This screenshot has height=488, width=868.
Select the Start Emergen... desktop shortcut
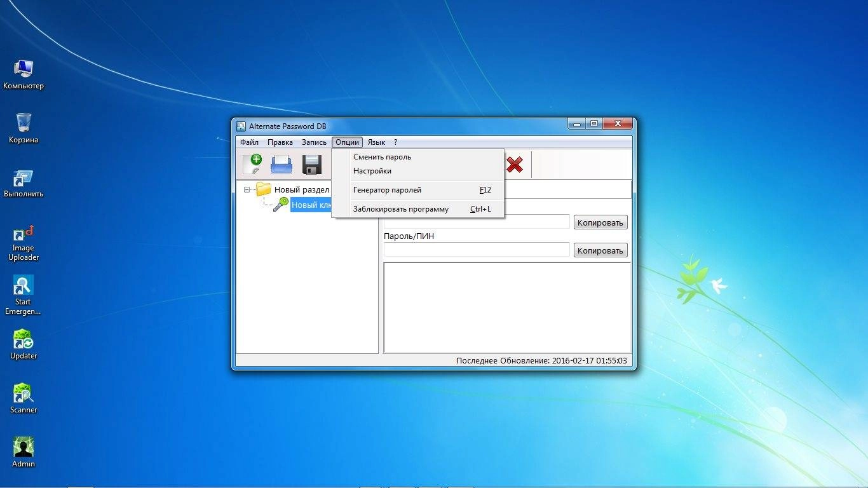(x=24, y=295)
